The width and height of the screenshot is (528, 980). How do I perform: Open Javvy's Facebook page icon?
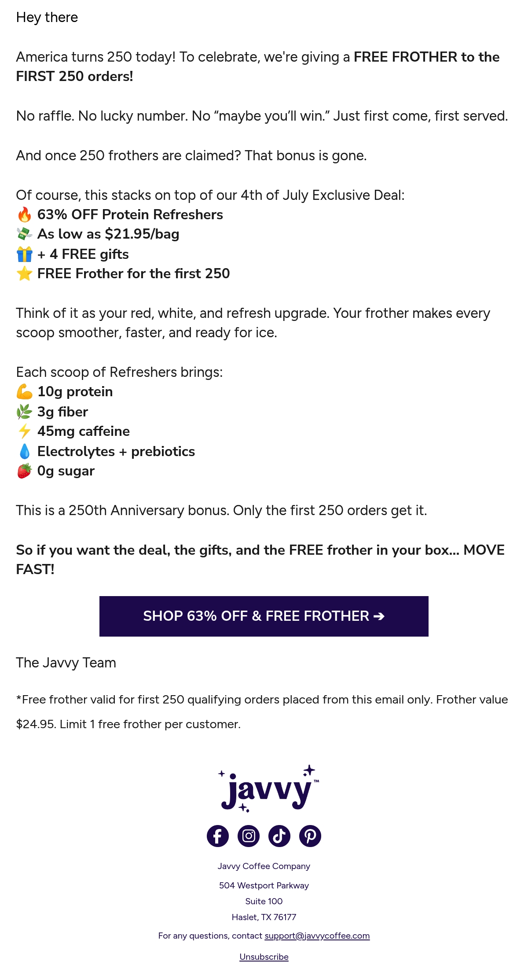point(218,836)
